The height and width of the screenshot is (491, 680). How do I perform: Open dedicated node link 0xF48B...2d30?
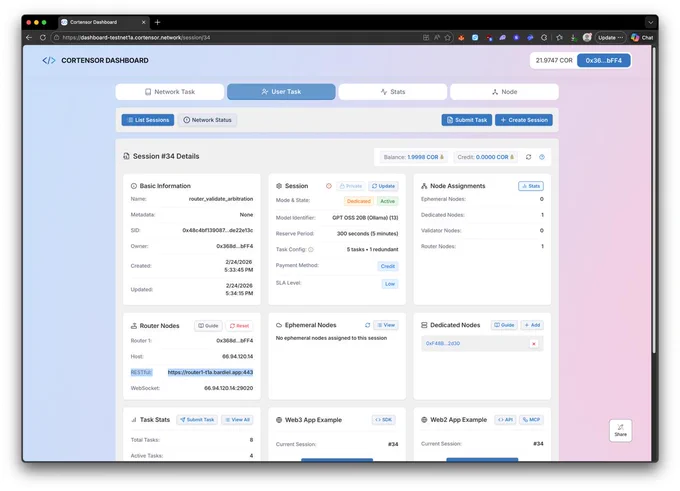(443, 344)
